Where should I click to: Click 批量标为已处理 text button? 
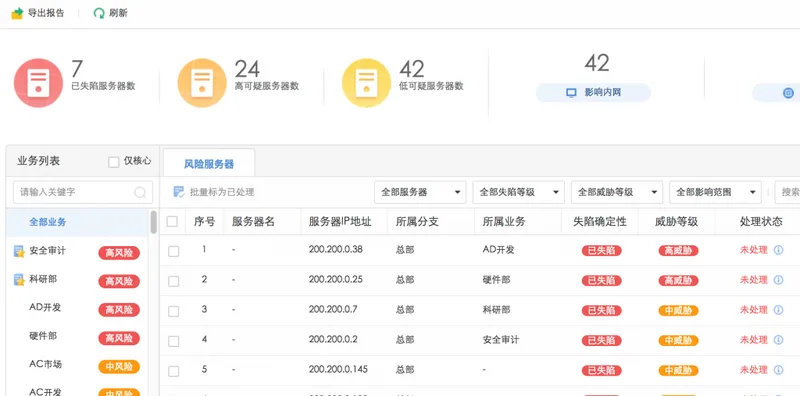[222, 192]
